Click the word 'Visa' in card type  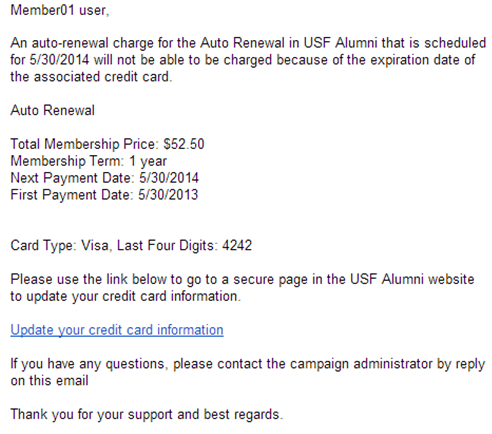pos(96,246)
